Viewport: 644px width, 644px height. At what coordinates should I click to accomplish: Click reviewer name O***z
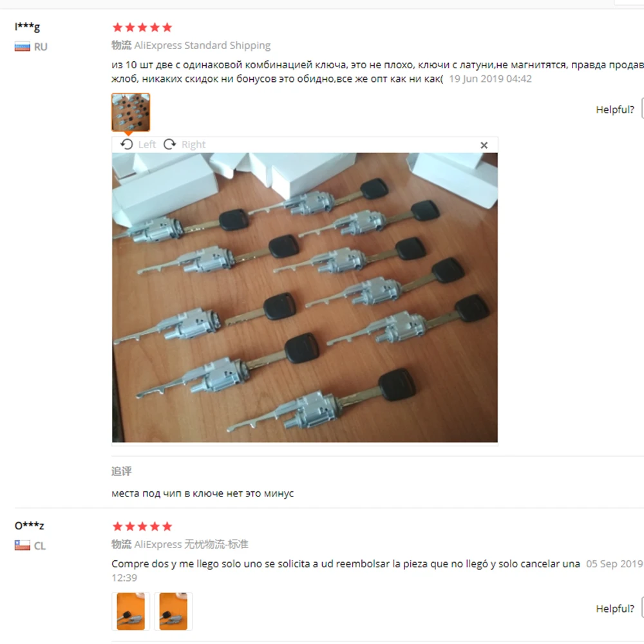[29, 526]
